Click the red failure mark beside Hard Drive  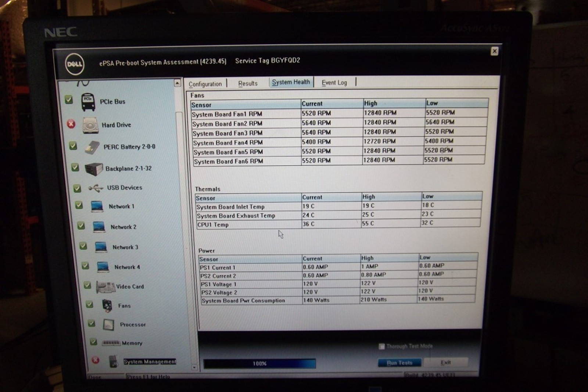pos(71,124)
